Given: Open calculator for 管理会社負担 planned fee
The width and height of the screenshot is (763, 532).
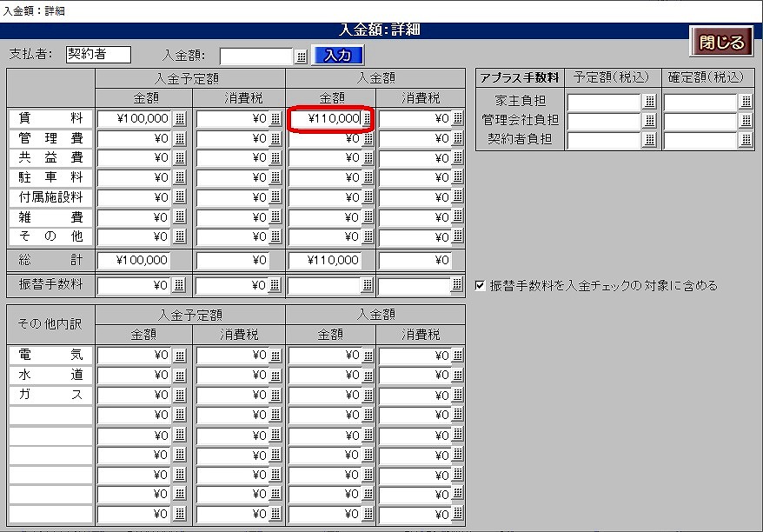Looking at the screenshot, I should [649, 120].
